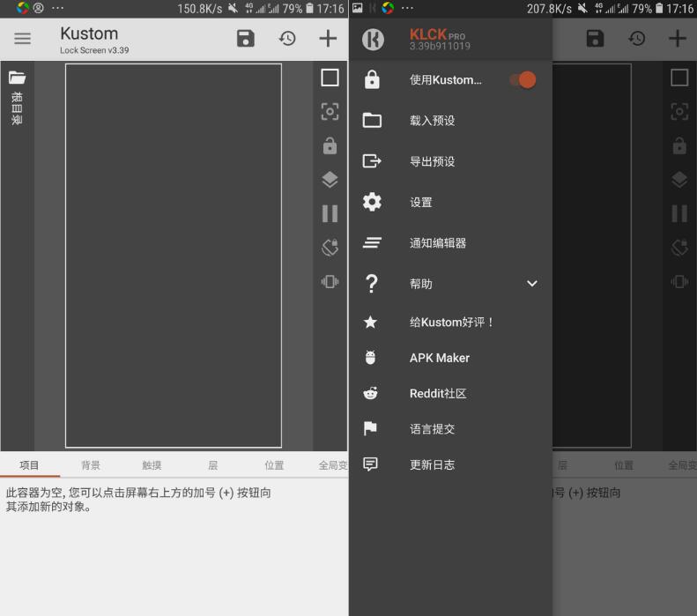Tap notification lines icon beside 通知编辑器

(372, 242)
